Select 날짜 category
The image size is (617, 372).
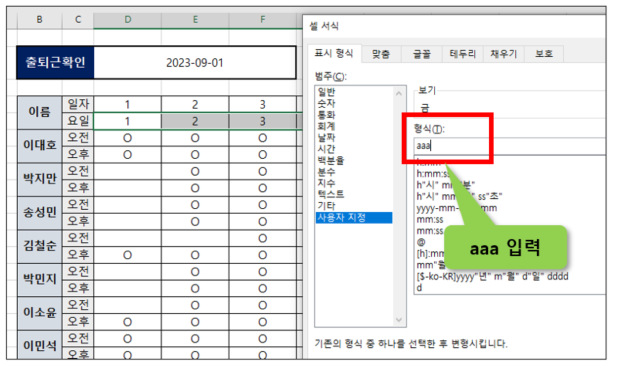click(326, 137)
